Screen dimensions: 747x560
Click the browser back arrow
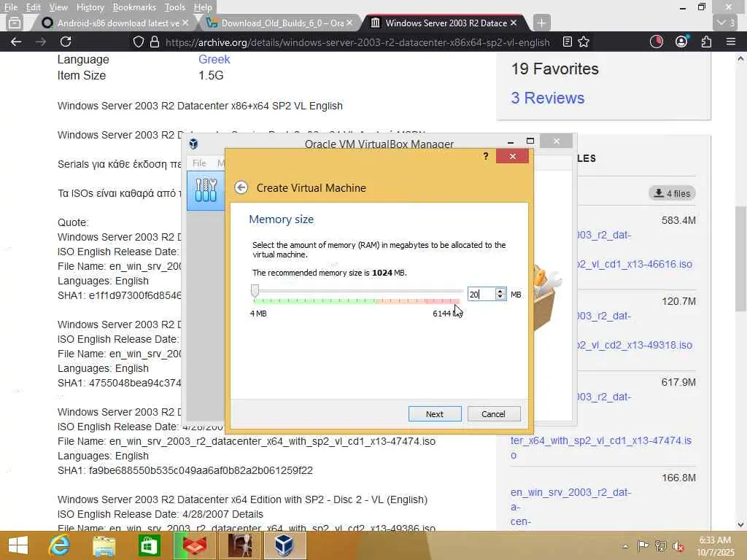coord(16,42)
